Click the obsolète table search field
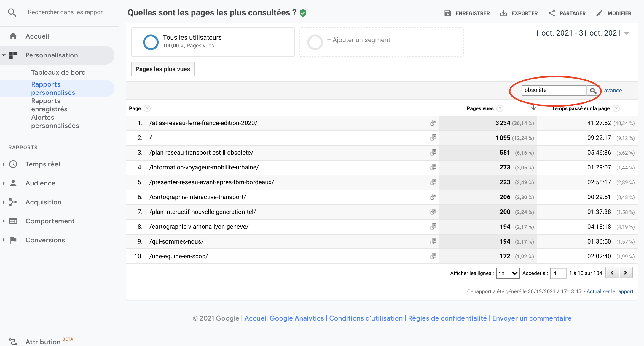 click(x=554, y=90)
